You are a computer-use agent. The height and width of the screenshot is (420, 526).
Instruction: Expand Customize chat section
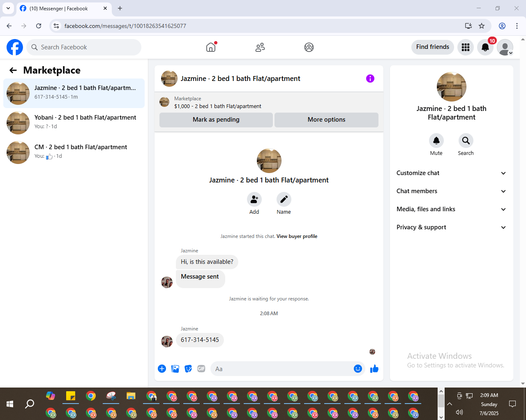tap(451, 173)
